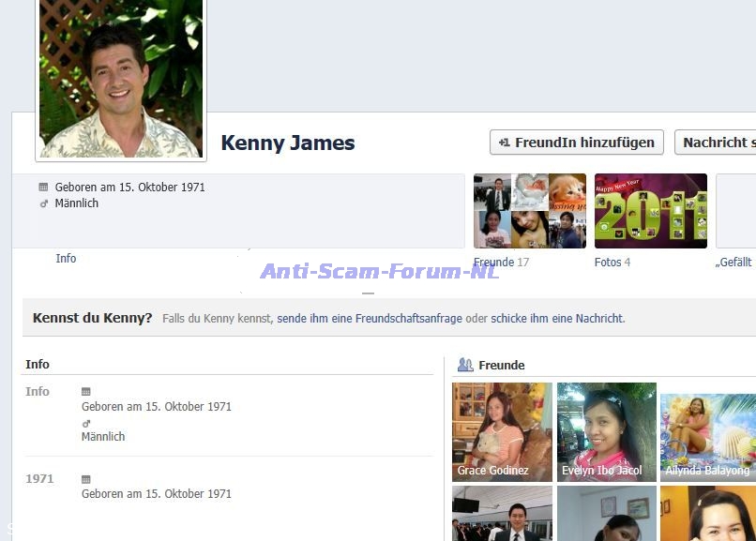Open the Kenny James profile picture
The height and width of the screenshot is (541, 756).
(120, 77)
